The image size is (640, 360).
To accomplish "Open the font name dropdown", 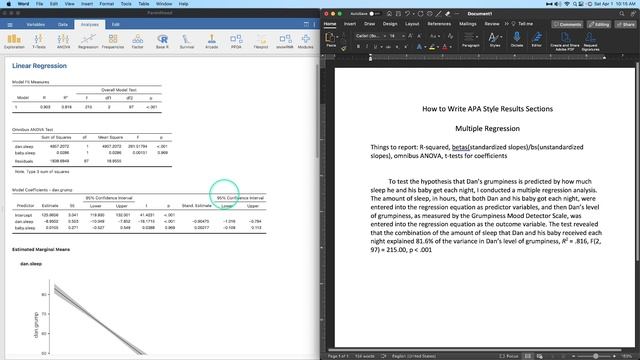I will tap(384, 36).
